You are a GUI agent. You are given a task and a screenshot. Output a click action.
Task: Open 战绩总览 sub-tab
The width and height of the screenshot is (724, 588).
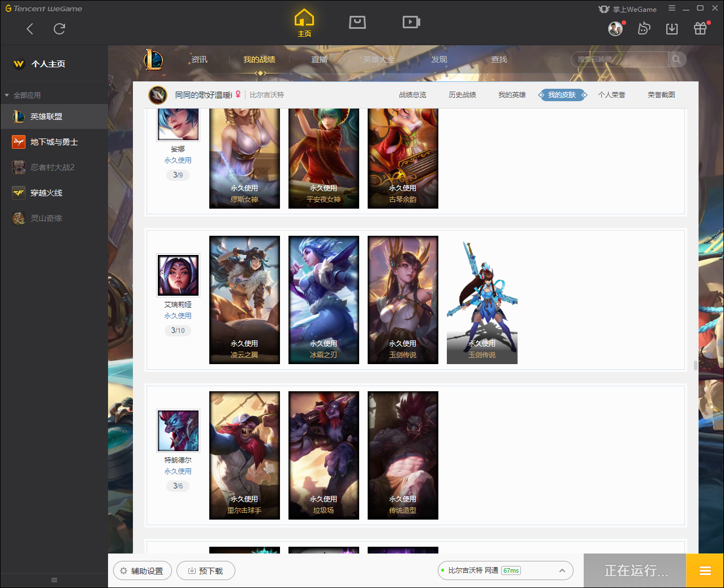[x=412, y=95]
